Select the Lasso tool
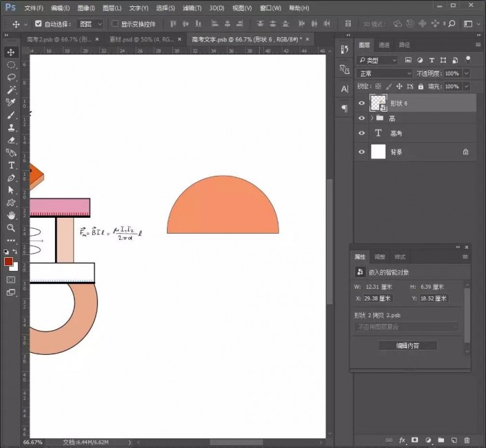 tap(11, 77)
